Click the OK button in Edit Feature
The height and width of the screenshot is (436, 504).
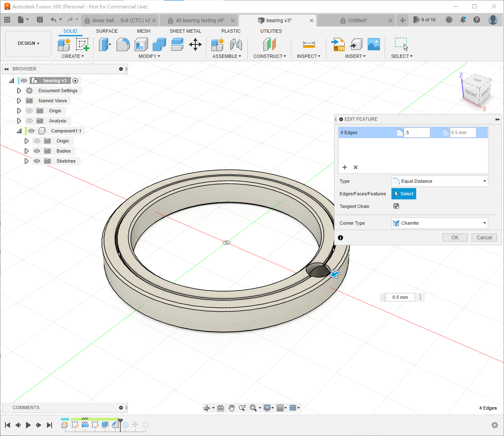pos(455,238)
